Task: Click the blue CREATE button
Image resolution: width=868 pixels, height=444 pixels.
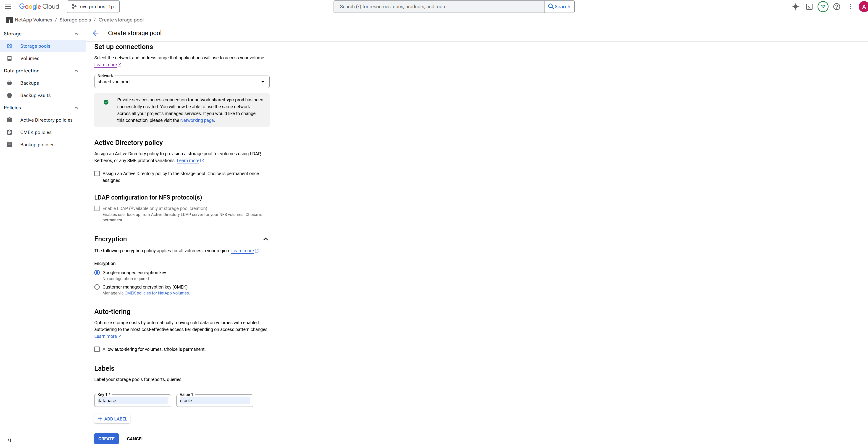Action: 106,439
